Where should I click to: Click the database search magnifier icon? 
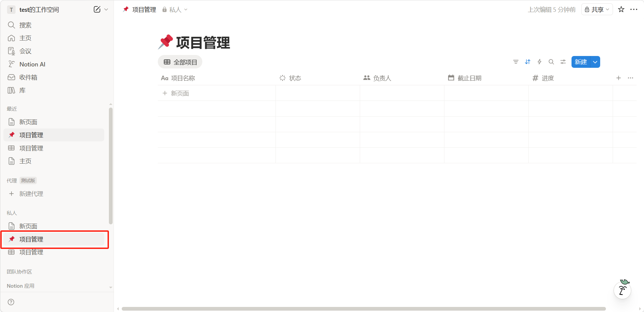pos(551,62)
